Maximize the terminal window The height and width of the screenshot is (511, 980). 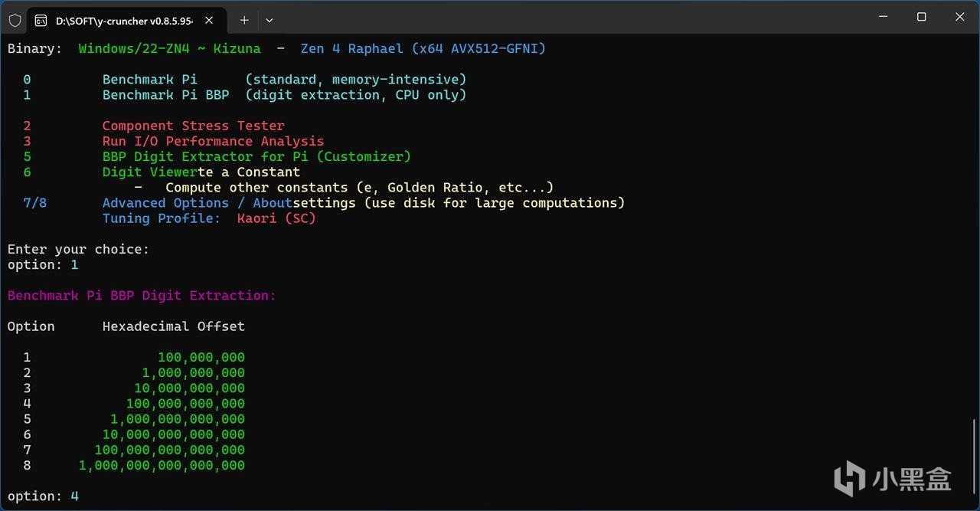[922, 17]
